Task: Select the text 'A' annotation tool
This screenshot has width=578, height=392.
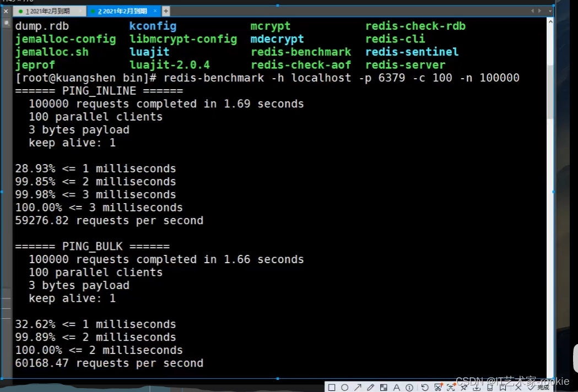Action: pos(396,387)
